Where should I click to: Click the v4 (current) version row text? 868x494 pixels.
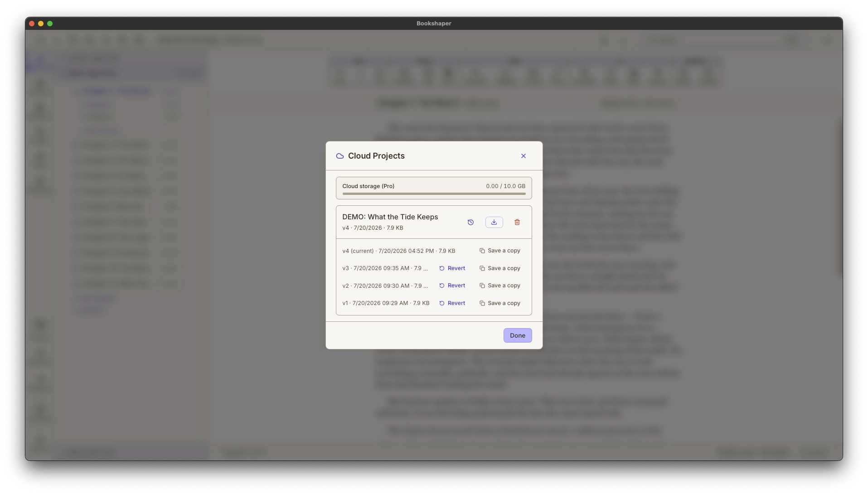(x=399, y=251)
